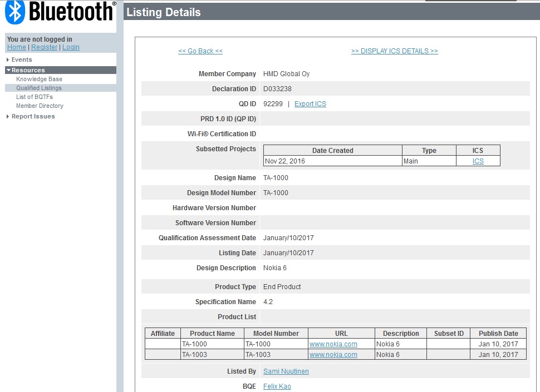Open www.nokia.com link for TA-1003
Viewport: 540px width, 392px height.
[x=333, y=355]
